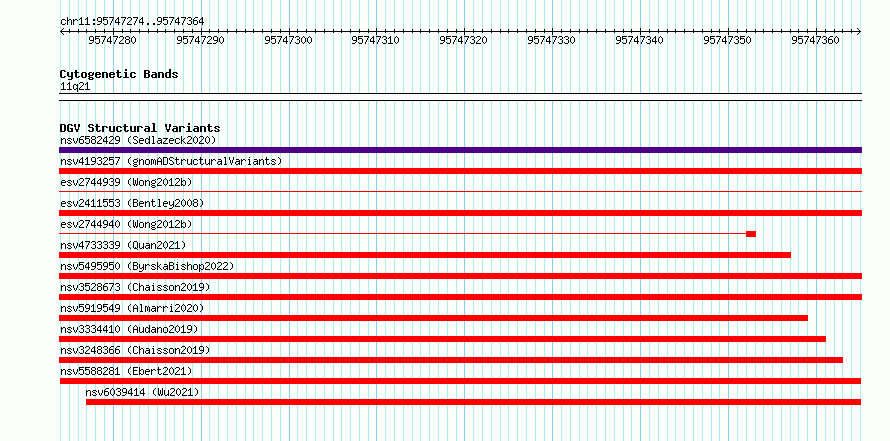Open the DGV Structural Variants track title
This screenshot has width=890, height=441.
tap(140, 128)
